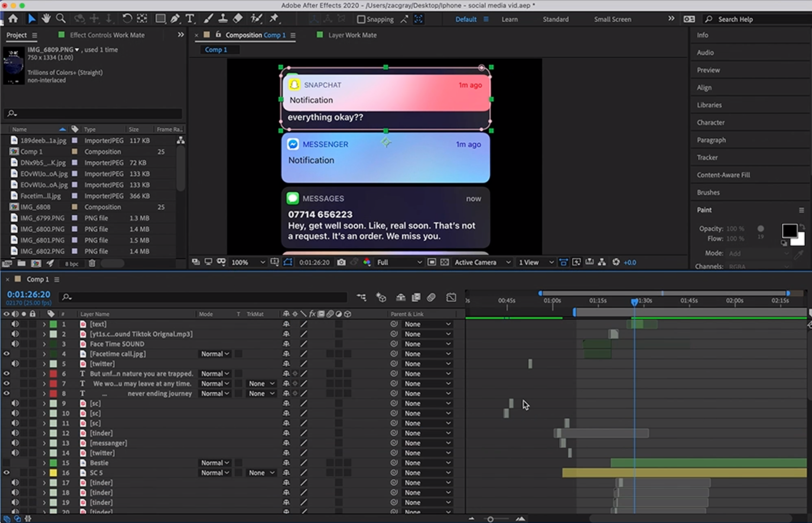This screenshot has width=812, height=523.
Task: Select the Puppet Pin tool
Action: click(274, 19)
